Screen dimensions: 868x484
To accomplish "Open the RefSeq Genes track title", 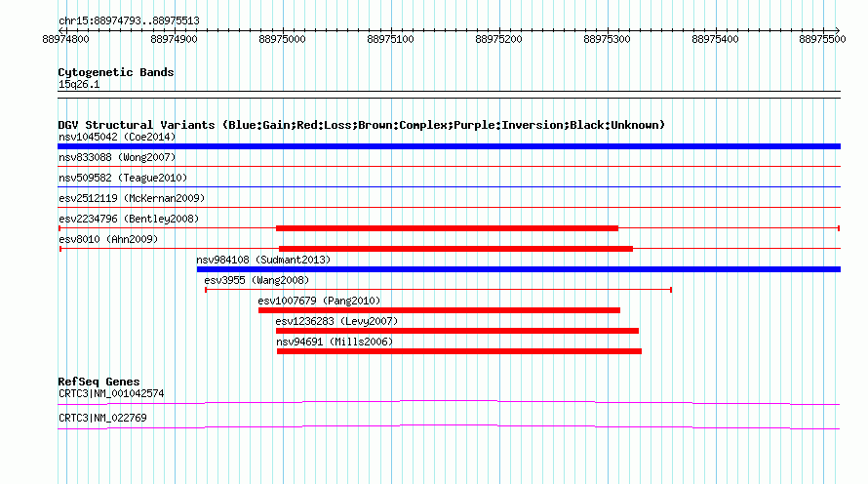I will click(99, 382).
